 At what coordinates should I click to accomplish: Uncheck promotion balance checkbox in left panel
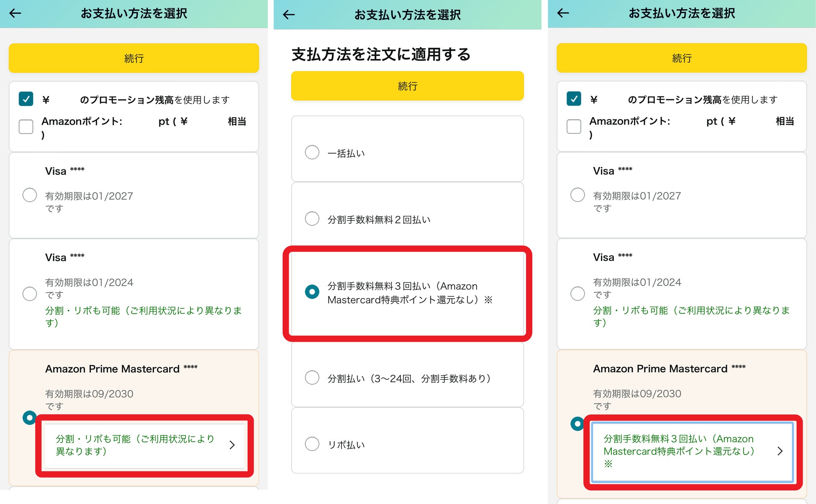[x=26, y=99]
